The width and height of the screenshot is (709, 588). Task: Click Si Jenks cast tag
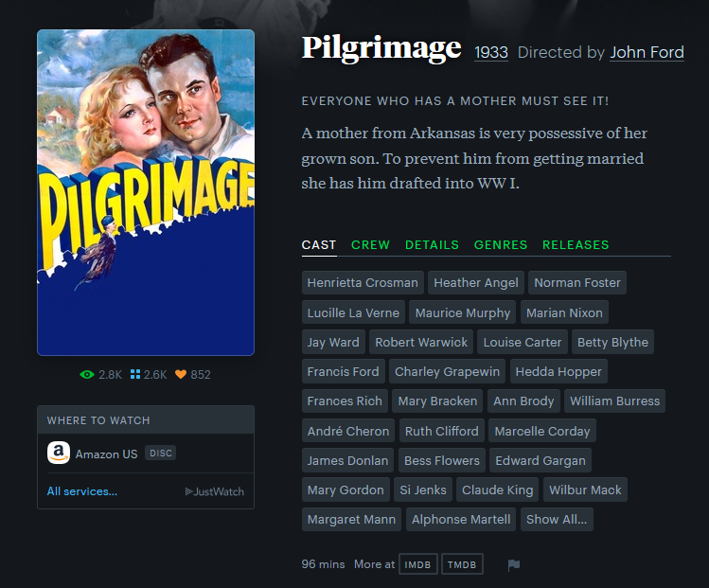(x=423, y=490)
